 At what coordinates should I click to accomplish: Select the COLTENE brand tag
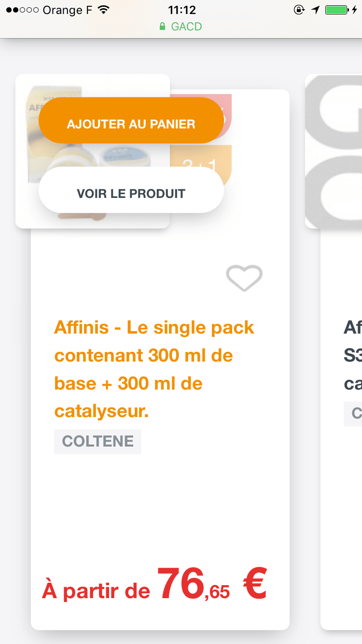pyautogui.click(x=97, y=441)
